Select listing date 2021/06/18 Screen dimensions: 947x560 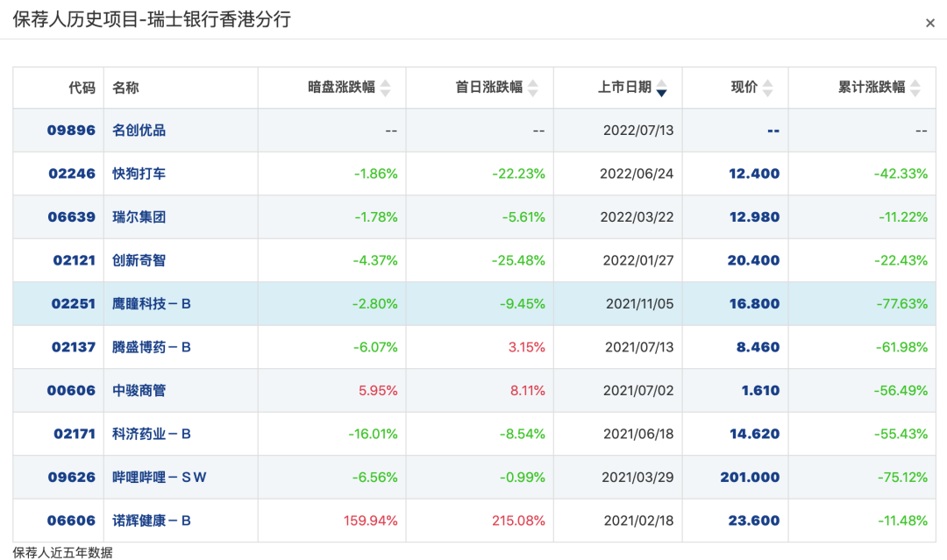click(x=638, y=434)
